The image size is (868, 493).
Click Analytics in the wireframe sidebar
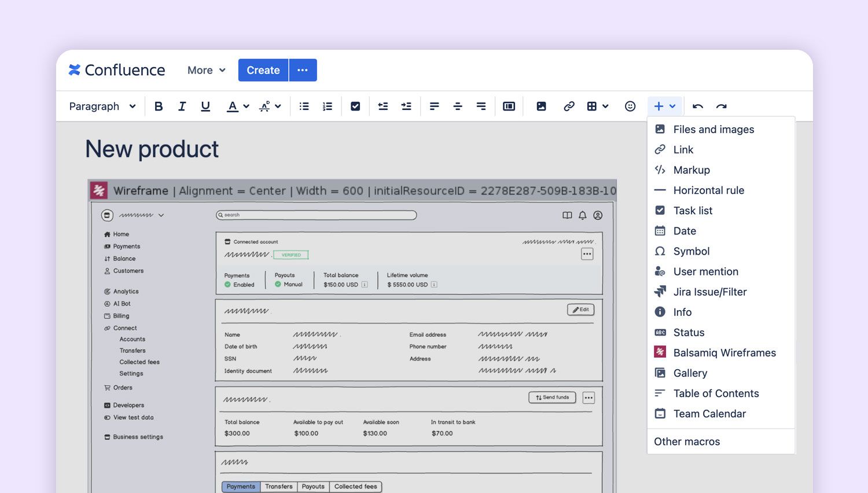[x=122, y=292]
